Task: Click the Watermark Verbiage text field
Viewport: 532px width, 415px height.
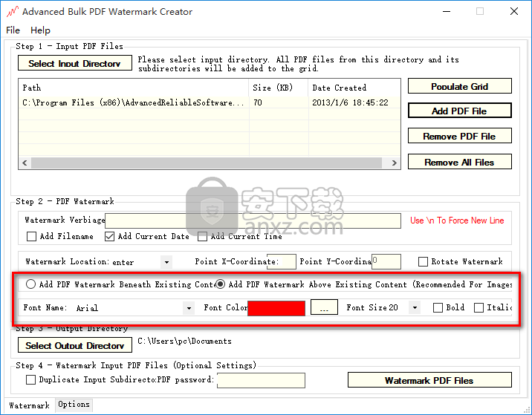Action: click(253, 220)
